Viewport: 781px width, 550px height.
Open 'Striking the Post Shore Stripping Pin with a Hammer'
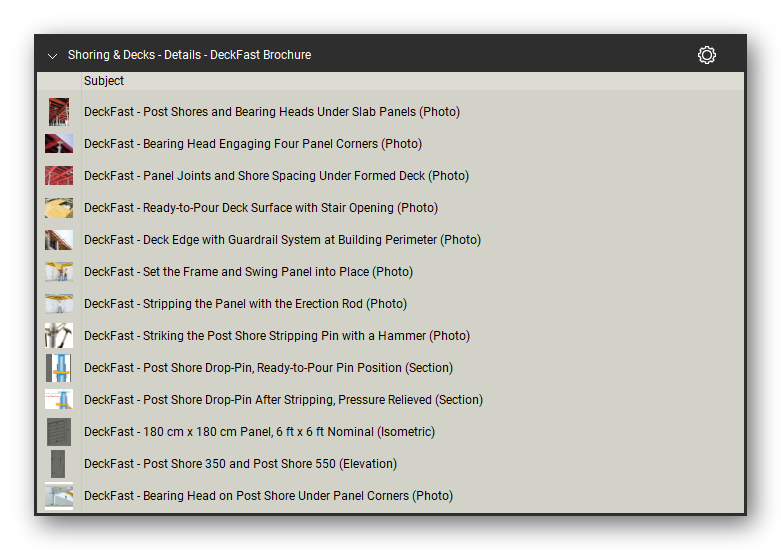[277, 335]
